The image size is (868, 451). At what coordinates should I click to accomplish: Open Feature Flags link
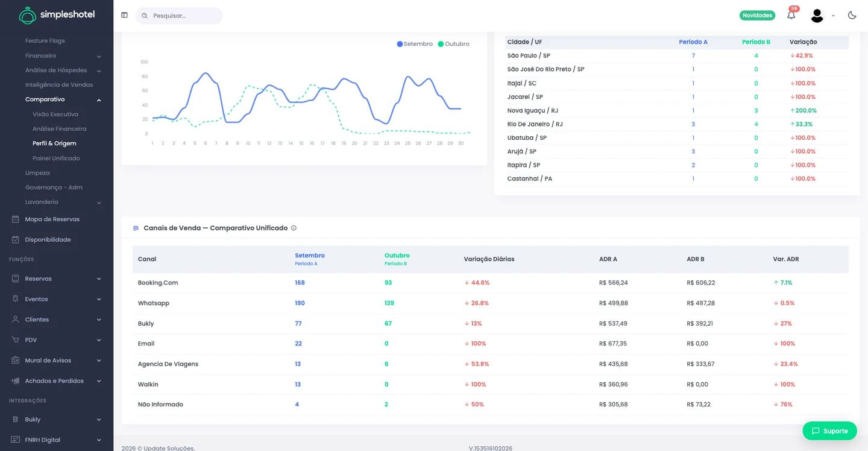pyautogui.click(x=45, y=41)
